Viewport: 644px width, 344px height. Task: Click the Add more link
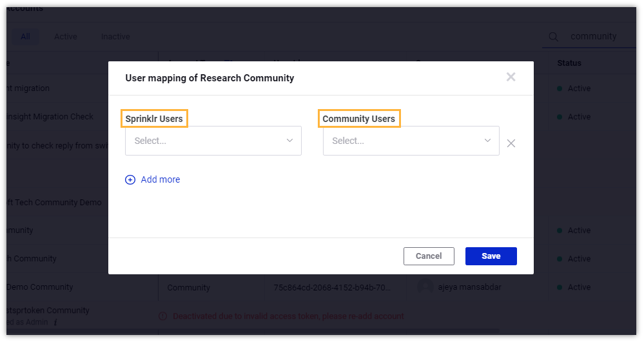(x=160, y=179)
